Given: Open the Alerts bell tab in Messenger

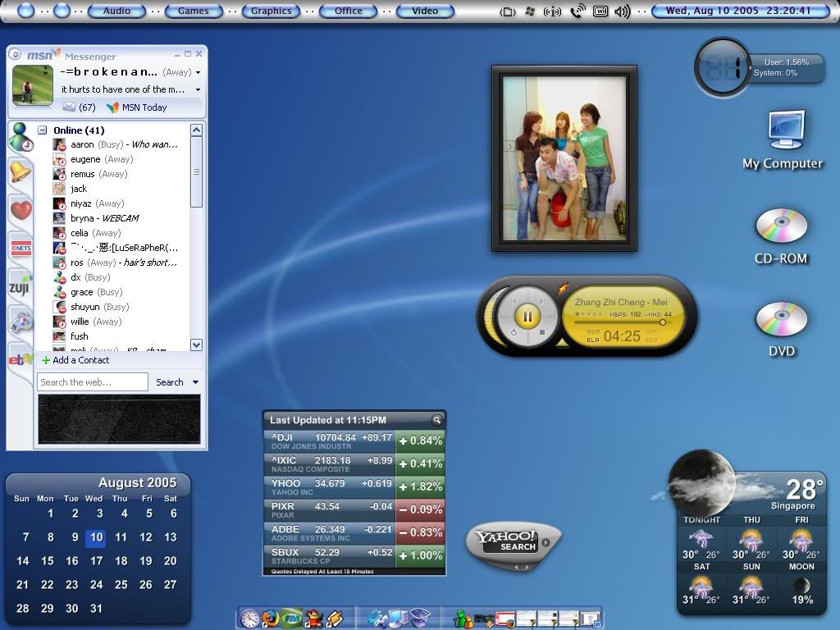Looking at the screenshot, I should 21,172.
